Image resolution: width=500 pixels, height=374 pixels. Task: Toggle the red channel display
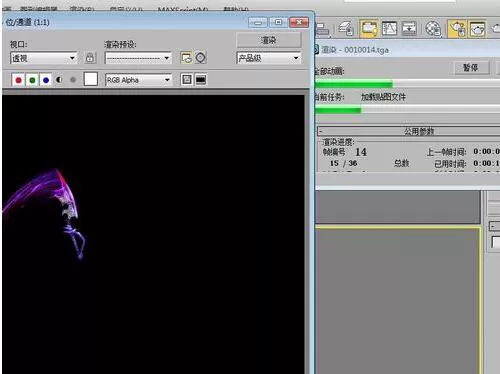coord(18,80)
